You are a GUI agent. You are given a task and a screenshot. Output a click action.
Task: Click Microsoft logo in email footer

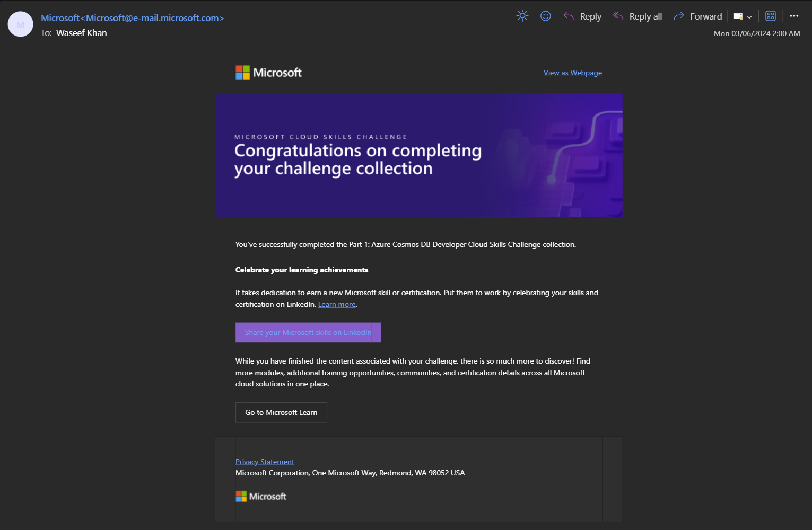click(x=261, y=496)
